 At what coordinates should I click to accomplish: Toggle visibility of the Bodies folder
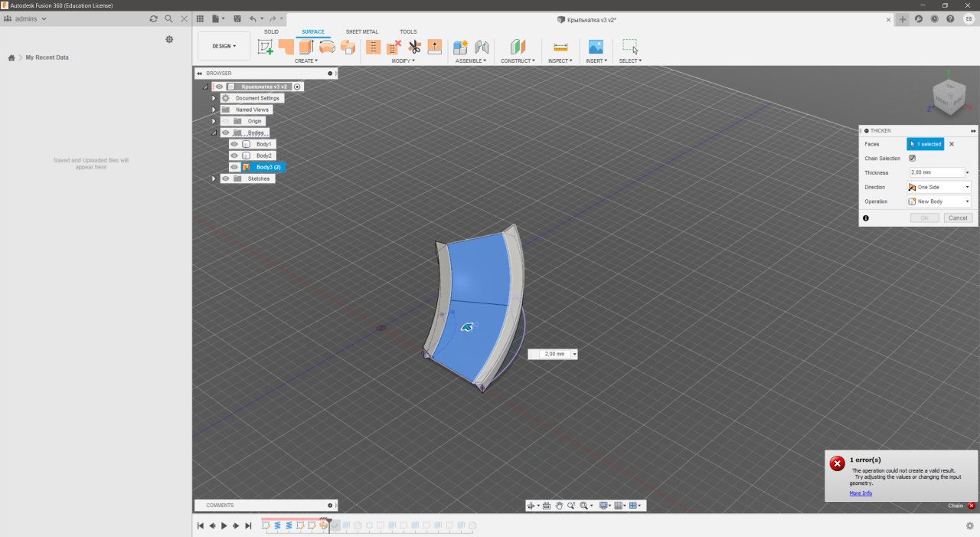coord(225,133)
